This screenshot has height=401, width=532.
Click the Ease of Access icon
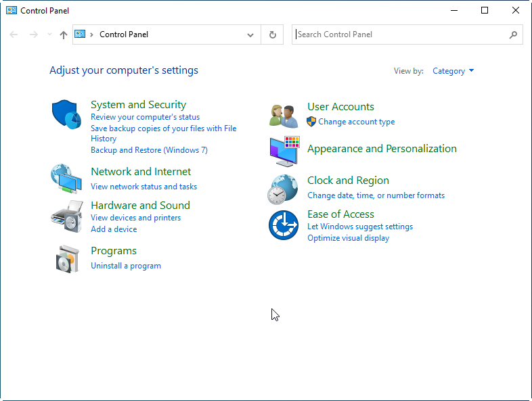[x=283, y=225]
